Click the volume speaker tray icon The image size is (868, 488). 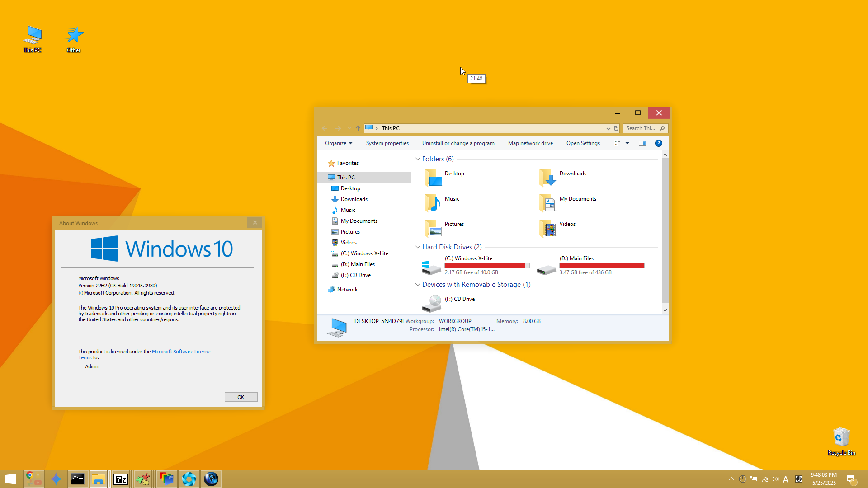[x=775, y=479]
